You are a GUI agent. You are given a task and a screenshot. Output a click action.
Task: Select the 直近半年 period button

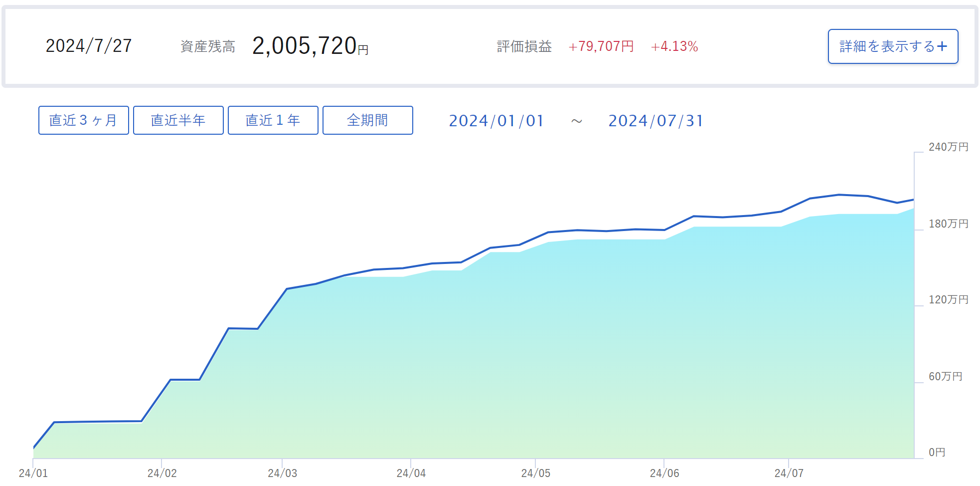point(178,120)
